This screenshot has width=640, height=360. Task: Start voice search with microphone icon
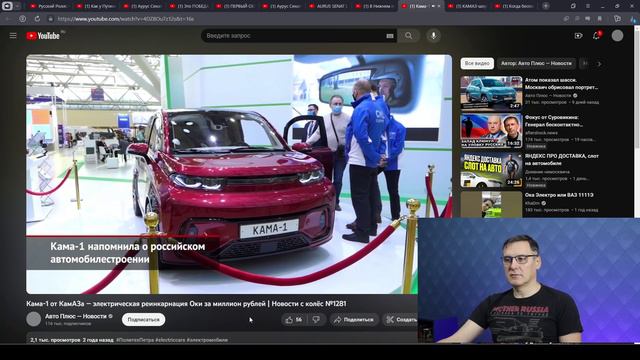tap(433, 36)
